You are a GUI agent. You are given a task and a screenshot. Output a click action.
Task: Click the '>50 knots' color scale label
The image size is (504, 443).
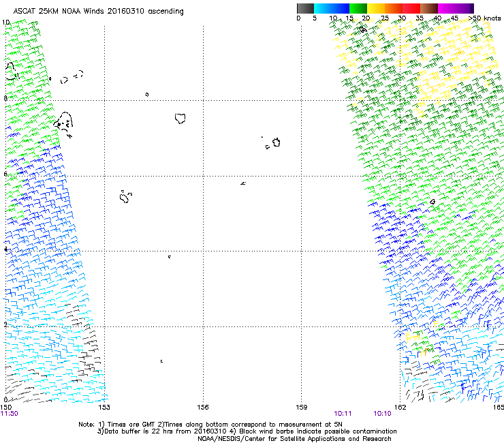coord(484,18)
